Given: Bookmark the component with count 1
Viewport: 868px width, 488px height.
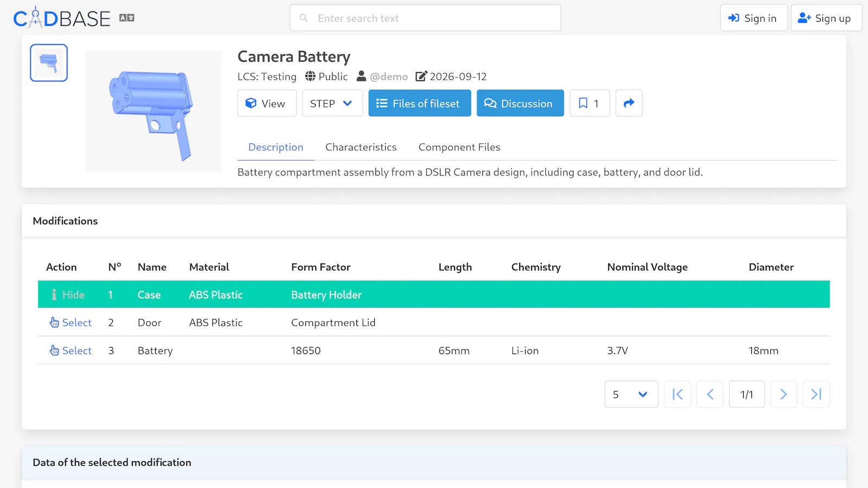Looking at the screenshot, I should pyautogui.click(x=590, y=103).
